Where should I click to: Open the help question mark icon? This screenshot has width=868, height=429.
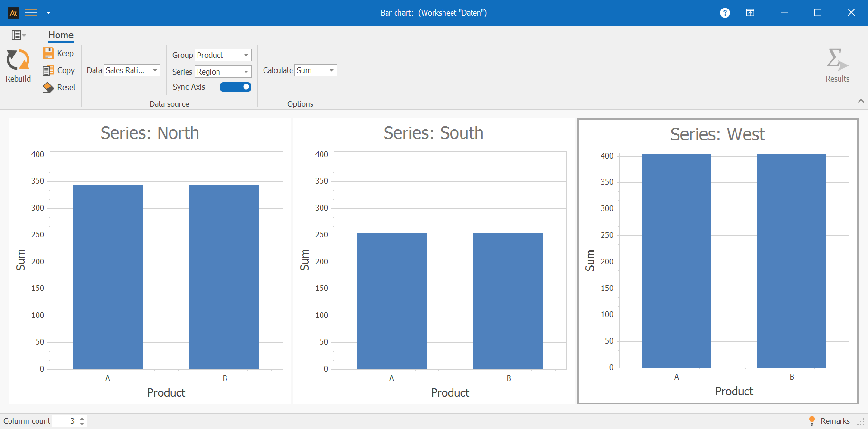pyautogui.click(x=725, y=13)
